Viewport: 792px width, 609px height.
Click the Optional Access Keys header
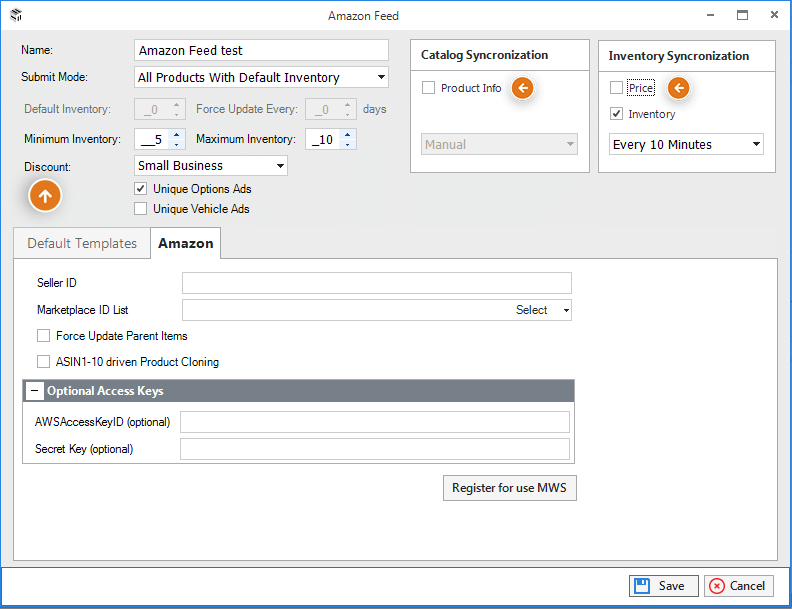tap(299, 391)
